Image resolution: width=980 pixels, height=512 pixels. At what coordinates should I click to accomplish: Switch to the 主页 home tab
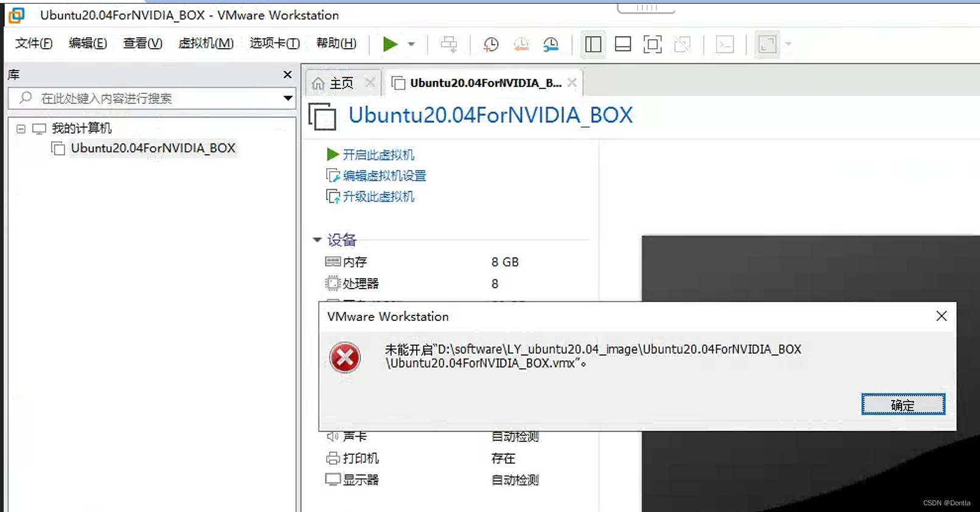tap(341, 83)
